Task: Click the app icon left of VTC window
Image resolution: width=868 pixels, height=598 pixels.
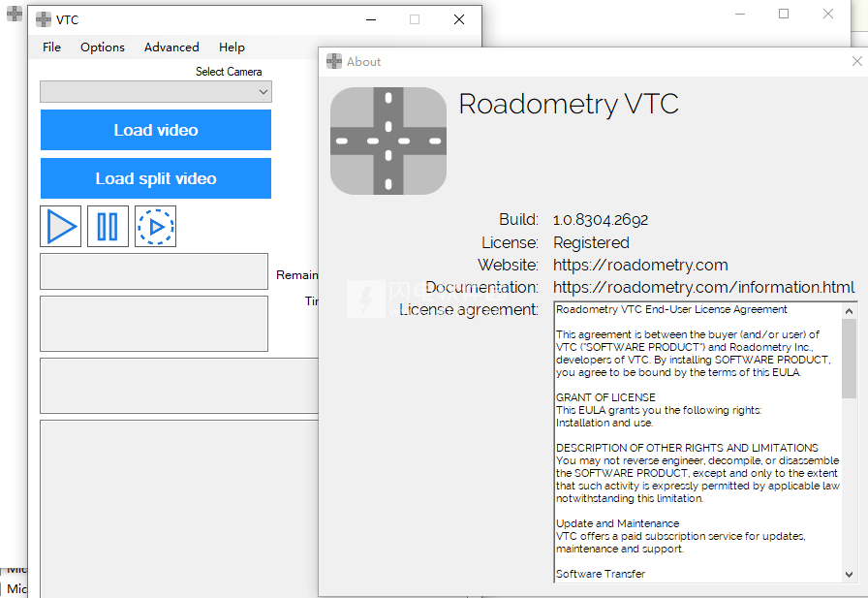Action: point(15,14)
